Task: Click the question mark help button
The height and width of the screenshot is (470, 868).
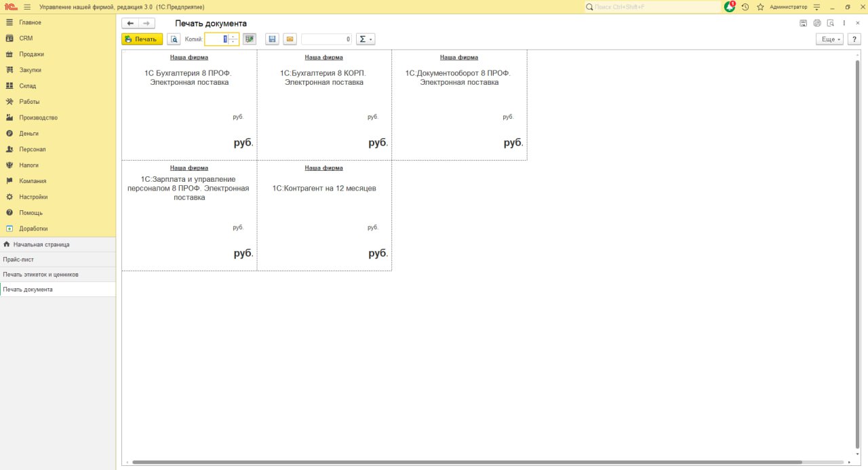Action: (x=854, y=39)
